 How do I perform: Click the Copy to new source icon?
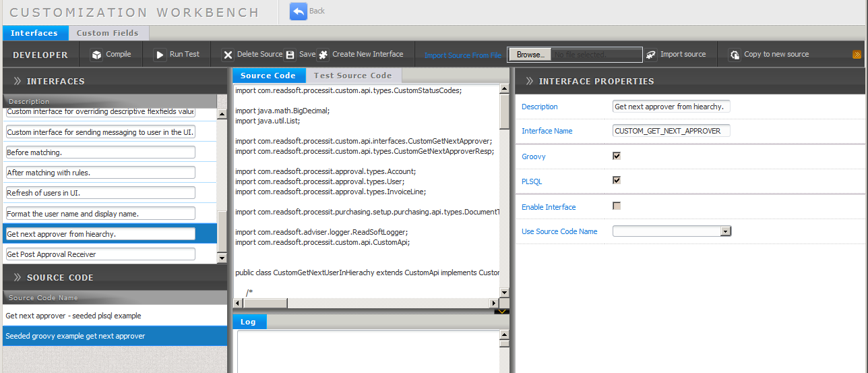pos(735,55)
